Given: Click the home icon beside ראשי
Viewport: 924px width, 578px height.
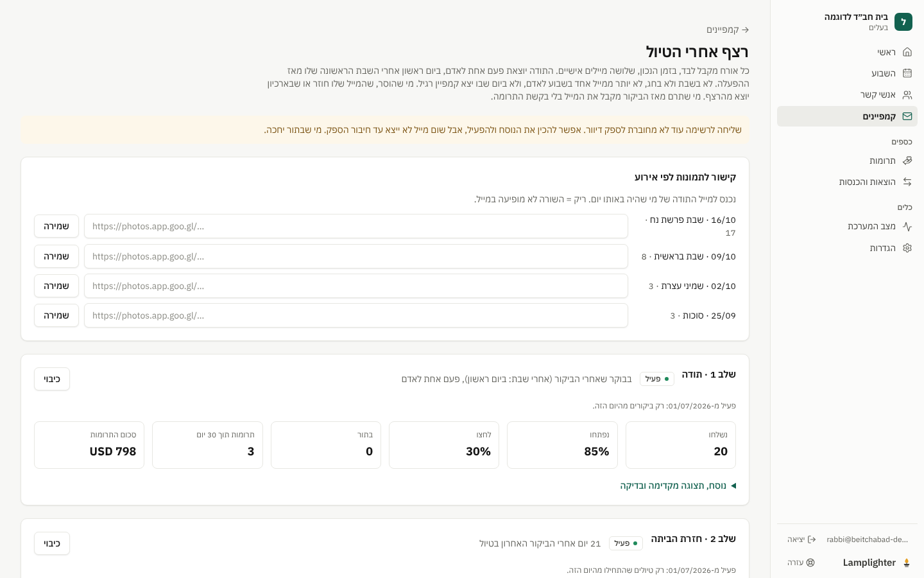Looking at the screenshot, I should (x=907, y=52).
